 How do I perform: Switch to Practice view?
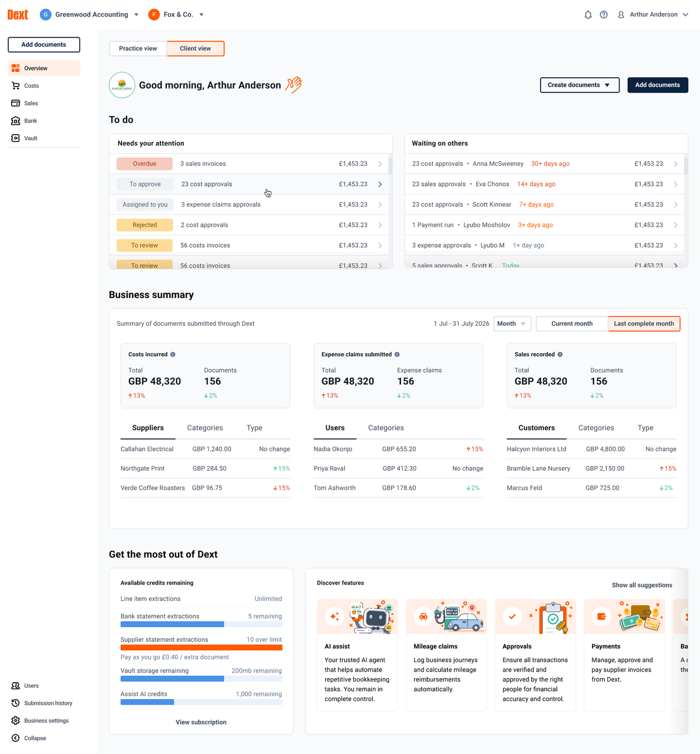(138, 49)
